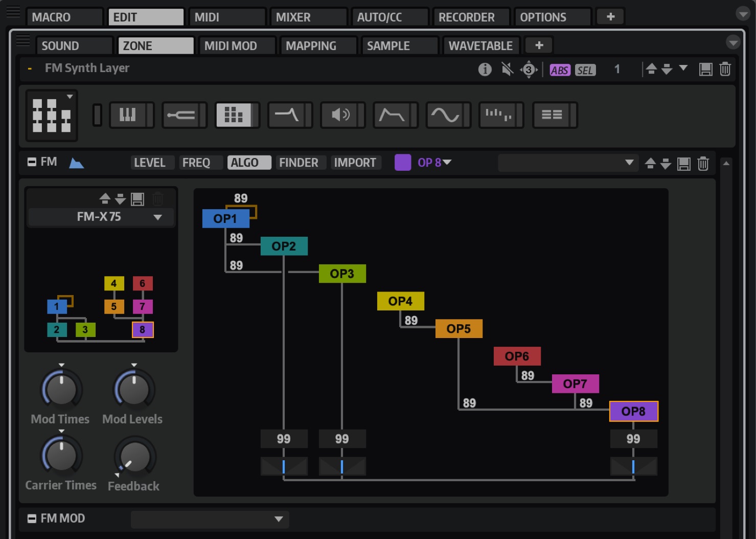
Task: Click the Mod Levels knob
Action: pos(134,390)
